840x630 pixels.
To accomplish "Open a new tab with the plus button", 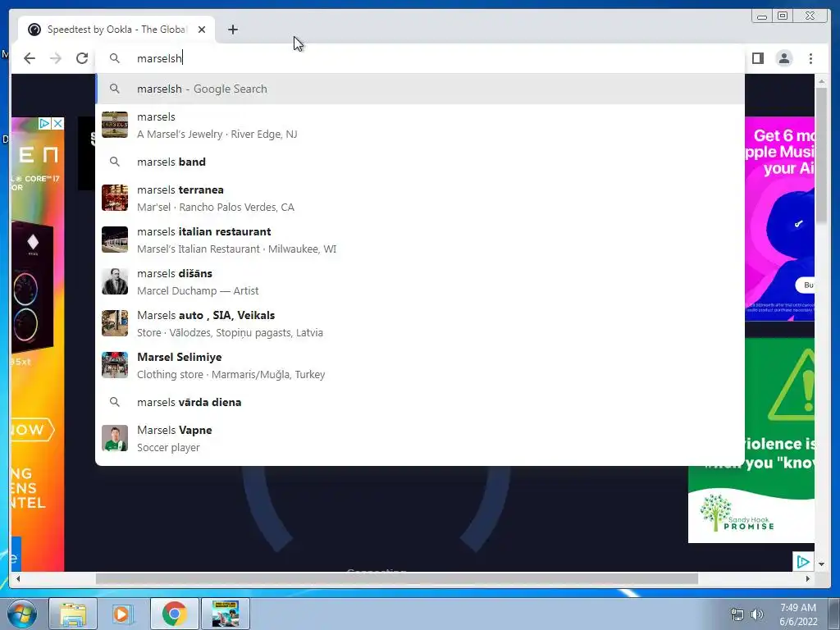I will 232,30.
